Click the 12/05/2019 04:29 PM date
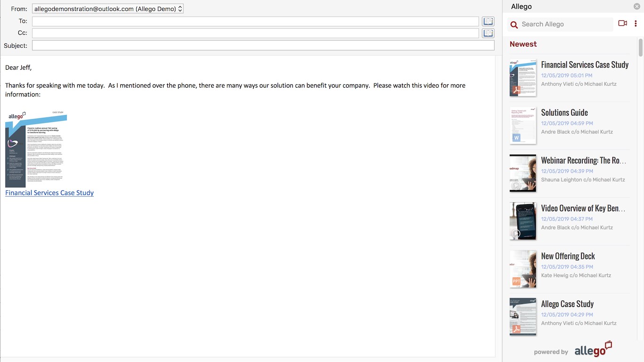The height and width of the screenshot is (362, 644). pos(567,315)
